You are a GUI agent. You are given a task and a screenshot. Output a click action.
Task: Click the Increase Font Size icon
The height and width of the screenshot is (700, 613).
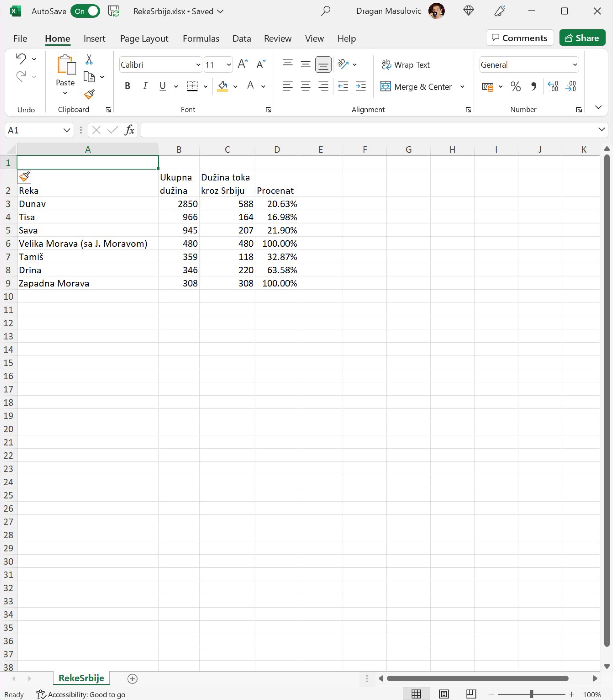pyautogui.click(x=242, y=64)
